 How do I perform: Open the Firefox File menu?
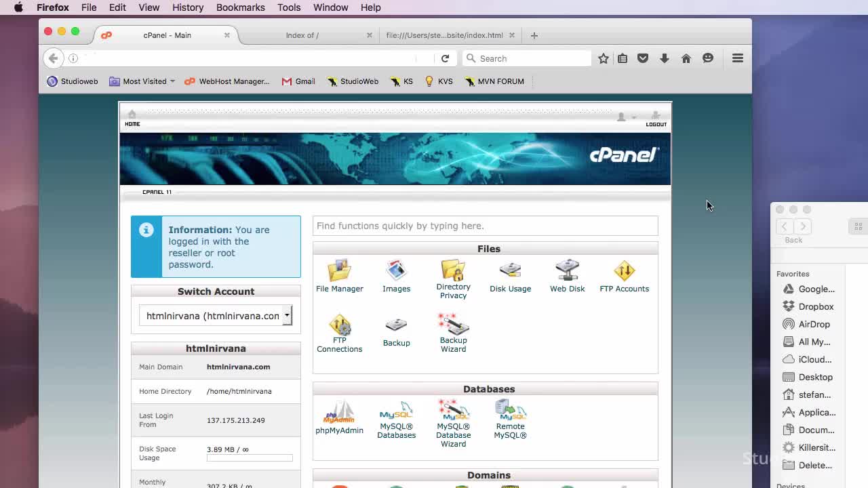coord(89,7)
